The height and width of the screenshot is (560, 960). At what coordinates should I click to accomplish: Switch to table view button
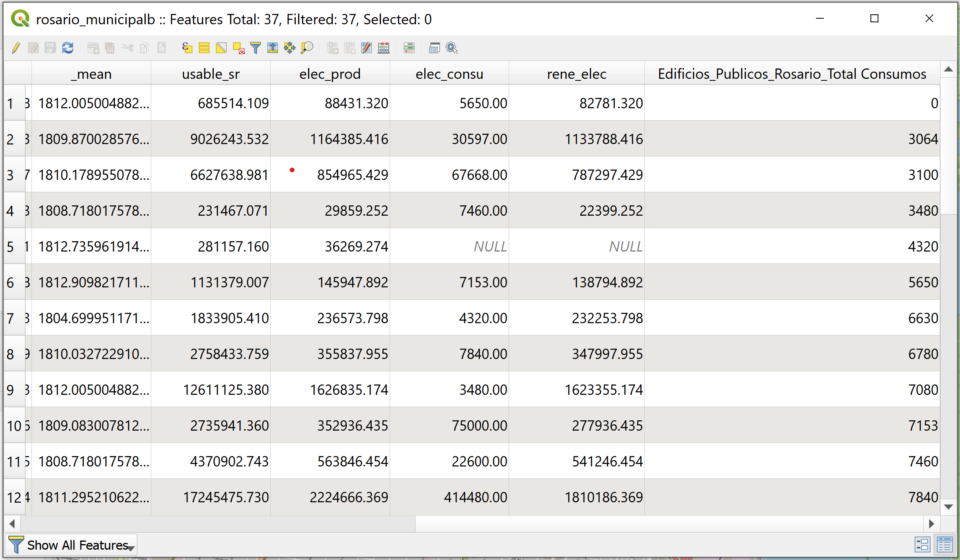coord(944,544)
